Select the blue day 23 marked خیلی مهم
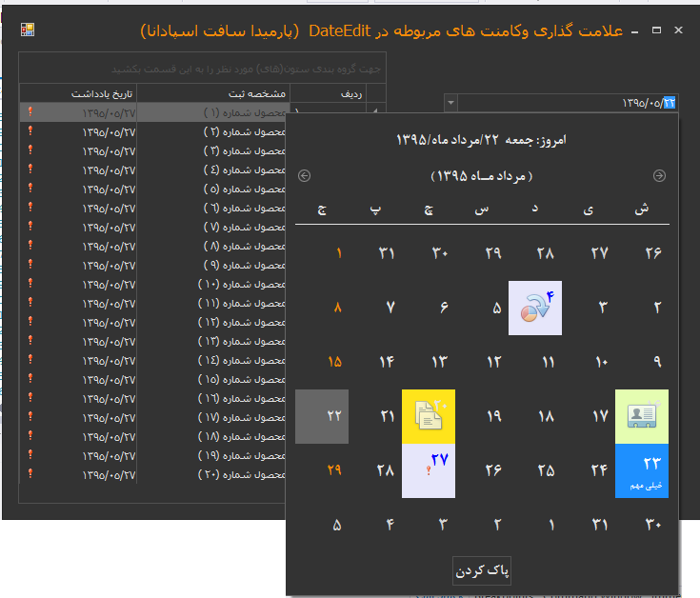The width and height of the screenshot is (700, 598). (x=641, y=469)
